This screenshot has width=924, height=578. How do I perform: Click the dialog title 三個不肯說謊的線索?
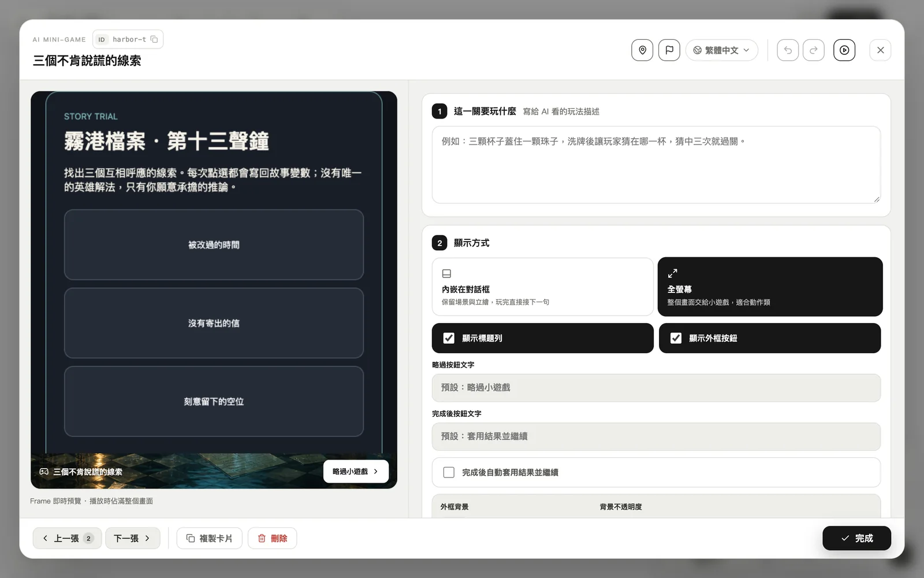87,61
